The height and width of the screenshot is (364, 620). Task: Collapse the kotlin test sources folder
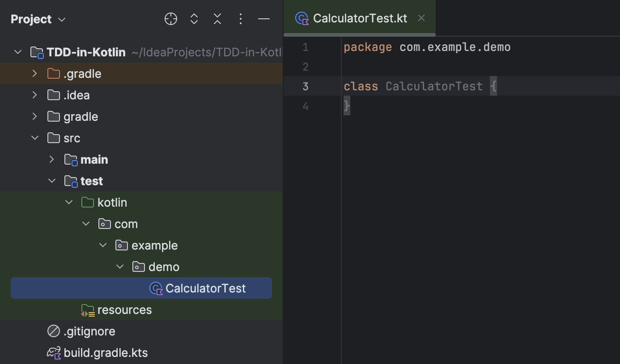69,203
